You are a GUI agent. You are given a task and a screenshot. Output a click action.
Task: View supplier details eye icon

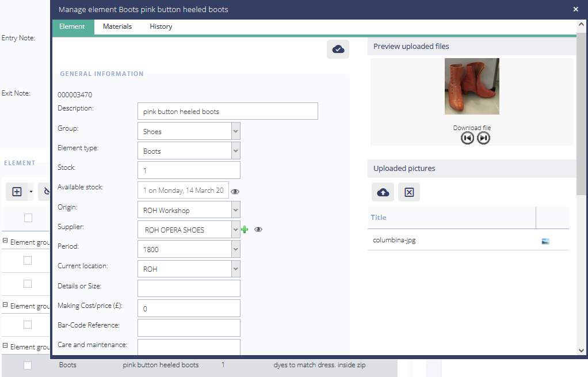(258, 230)
